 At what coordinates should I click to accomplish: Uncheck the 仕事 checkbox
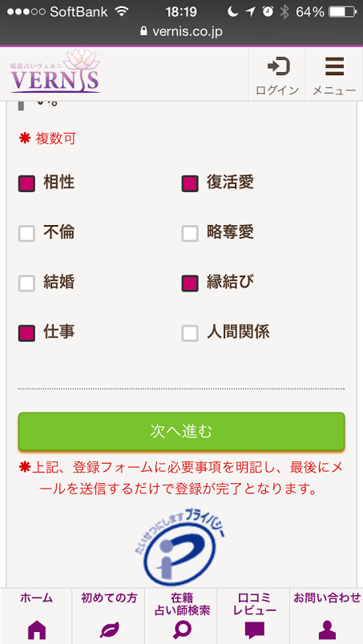tap(26, 333)
